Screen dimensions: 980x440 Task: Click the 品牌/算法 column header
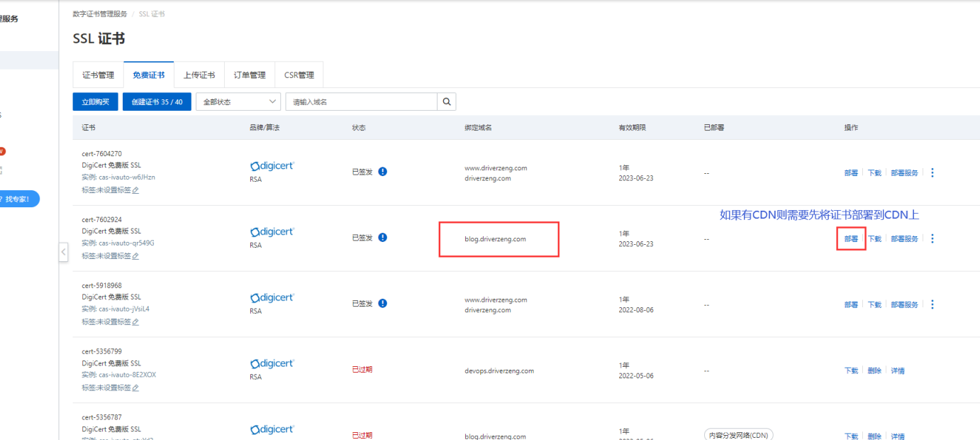pos(266,128)
